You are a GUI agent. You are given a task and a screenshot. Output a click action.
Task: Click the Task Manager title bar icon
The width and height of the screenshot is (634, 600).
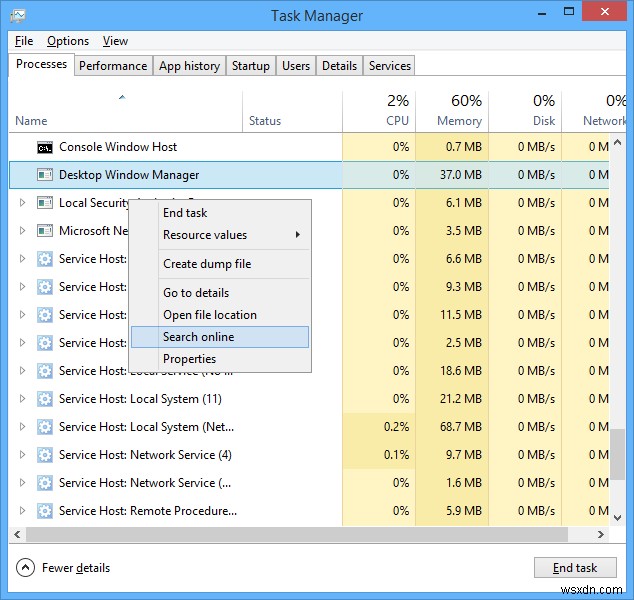pos(18,16)
